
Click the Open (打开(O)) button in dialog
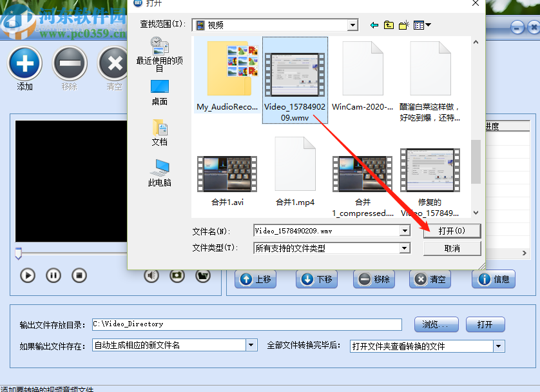[x=452, y=231]
